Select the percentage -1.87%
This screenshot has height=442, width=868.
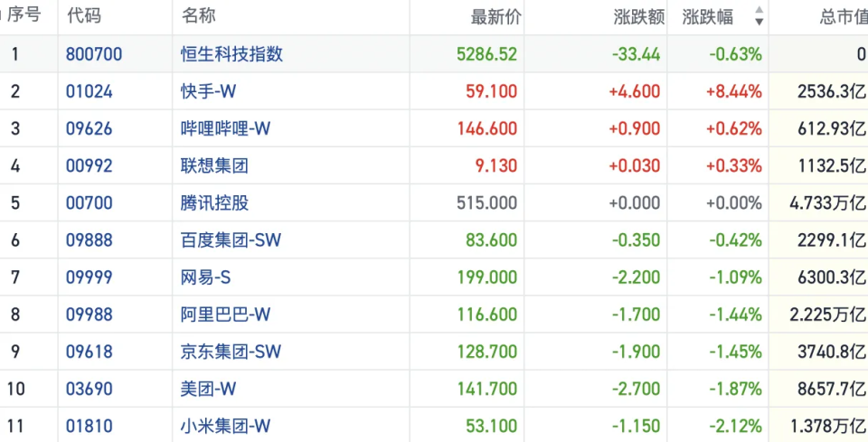coord(736,389)
